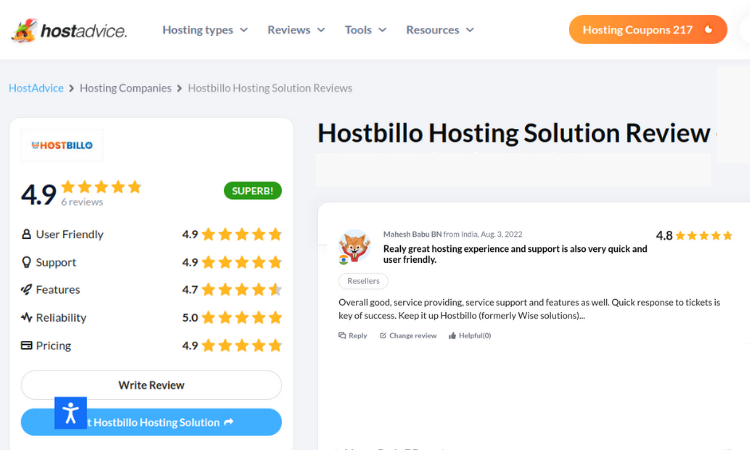Open Hosting Companies breadcrumb
Screen dimensions: 750x450
pyautogui.click(x=125, y=88)
